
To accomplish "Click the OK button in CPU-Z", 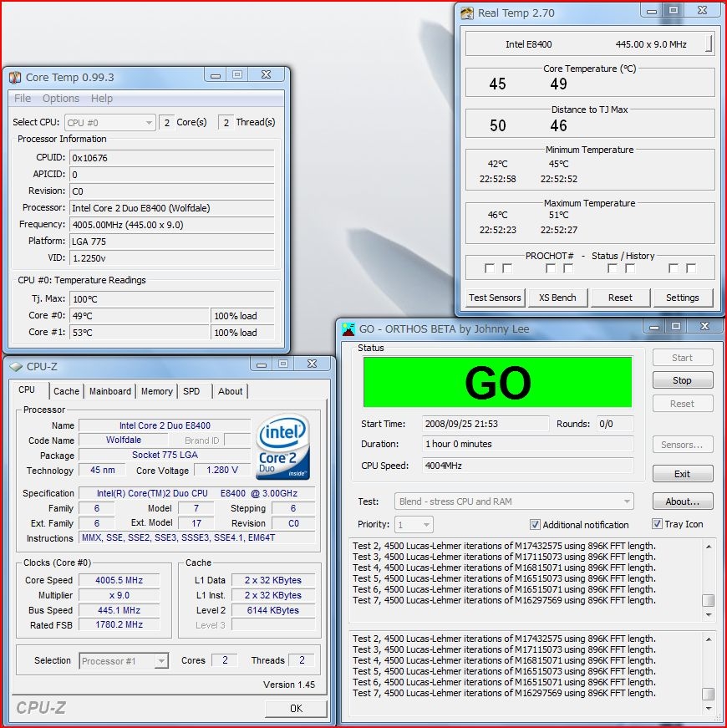I will 296,709.
